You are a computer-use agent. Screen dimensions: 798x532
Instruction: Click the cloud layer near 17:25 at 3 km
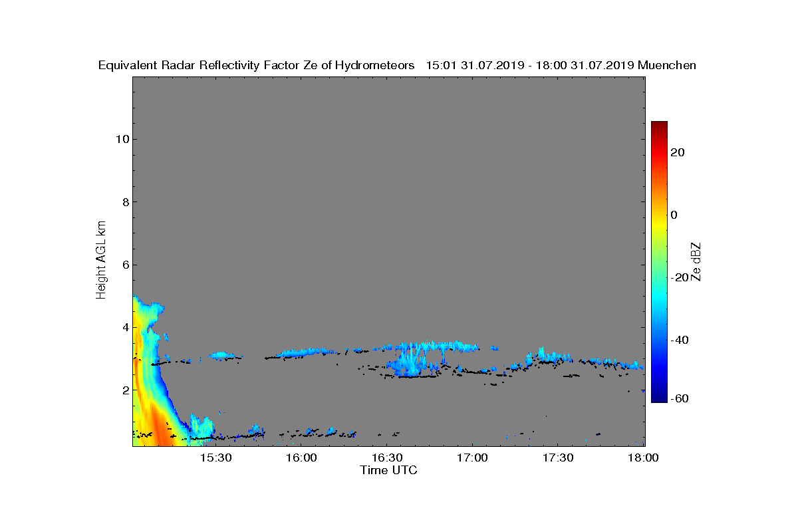pyautogui.click(x=547, y=357)
